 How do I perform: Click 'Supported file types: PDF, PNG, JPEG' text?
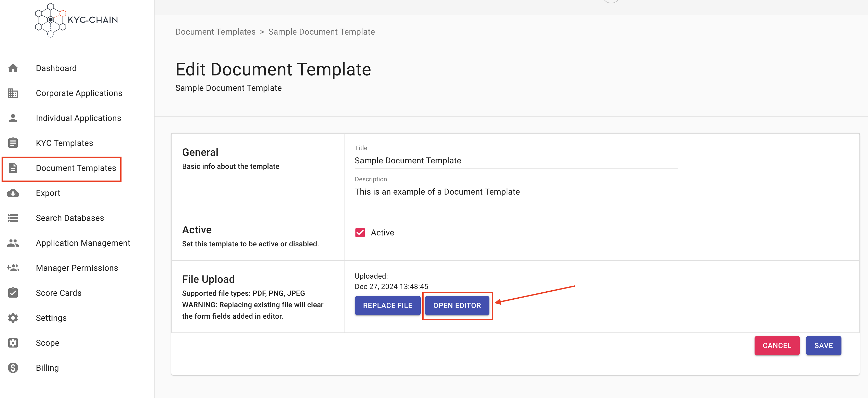pos(243,293)
